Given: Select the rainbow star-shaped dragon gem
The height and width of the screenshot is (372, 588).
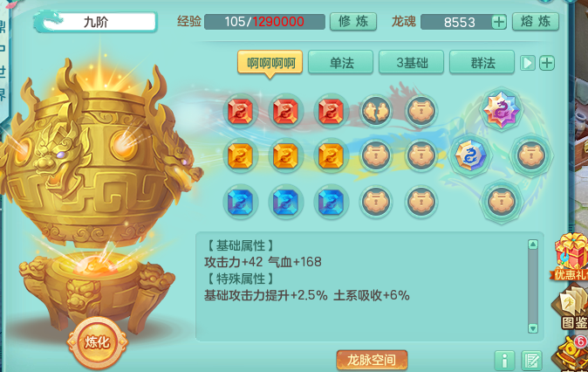Looking at the screenshot, I should (x=501, y=110).
